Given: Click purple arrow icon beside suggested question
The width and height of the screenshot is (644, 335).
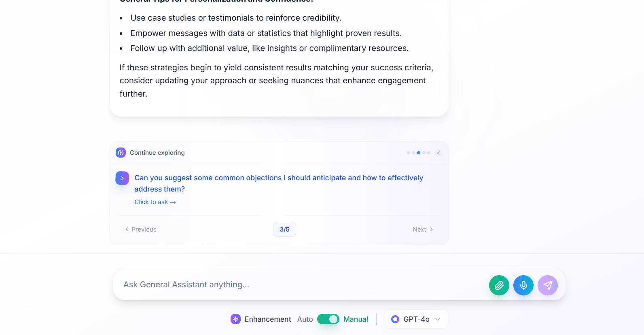Looking at the screenshot, I should tap(122, 178).
